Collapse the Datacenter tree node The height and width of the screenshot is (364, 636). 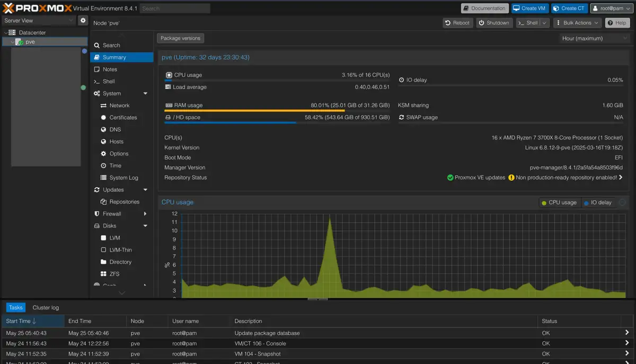pos(6,33)
